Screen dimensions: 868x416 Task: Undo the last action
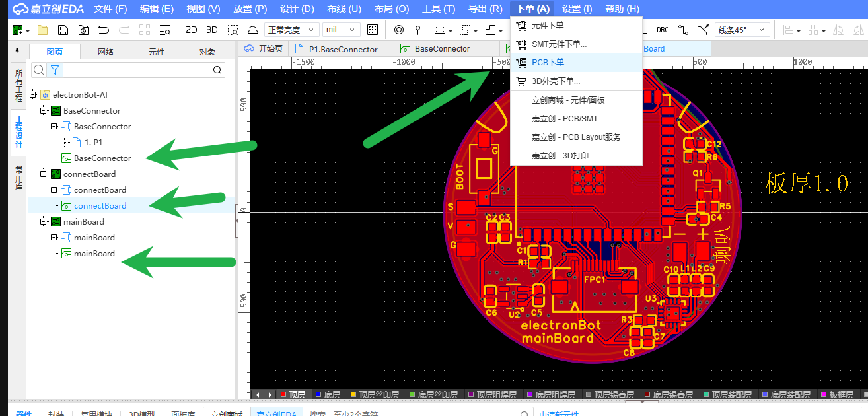click(x=104, y=30)
